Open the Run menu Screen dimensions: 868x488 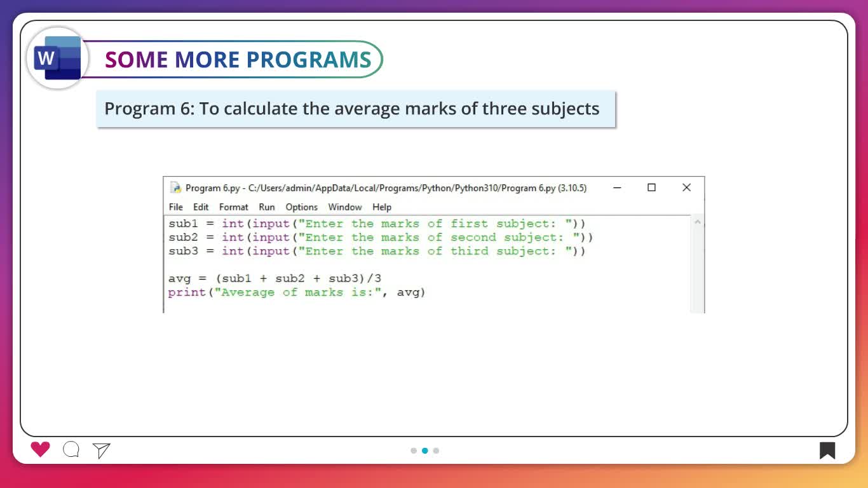(267, 207)
